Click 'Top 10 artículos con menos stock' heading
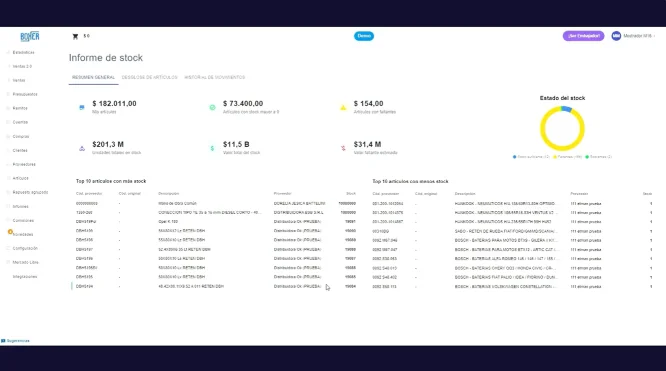 tap(410, 181)
